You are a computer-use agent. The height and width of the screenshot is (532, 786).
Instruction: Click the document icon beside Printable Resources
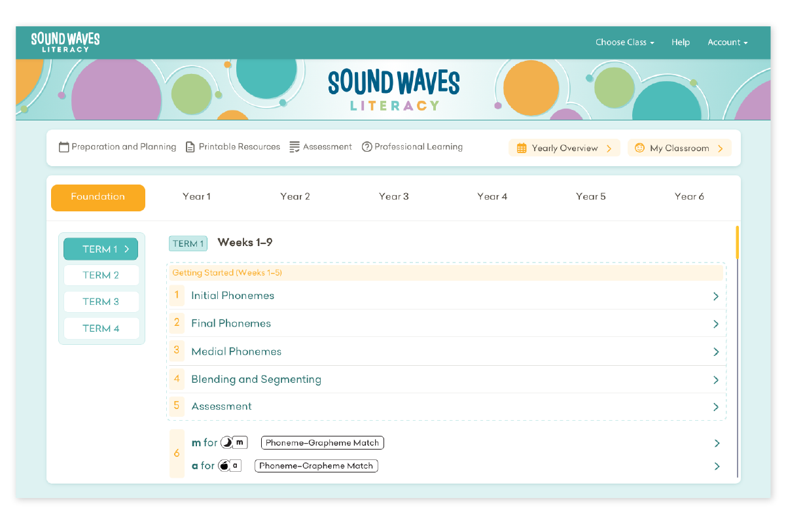click(190, 147)
